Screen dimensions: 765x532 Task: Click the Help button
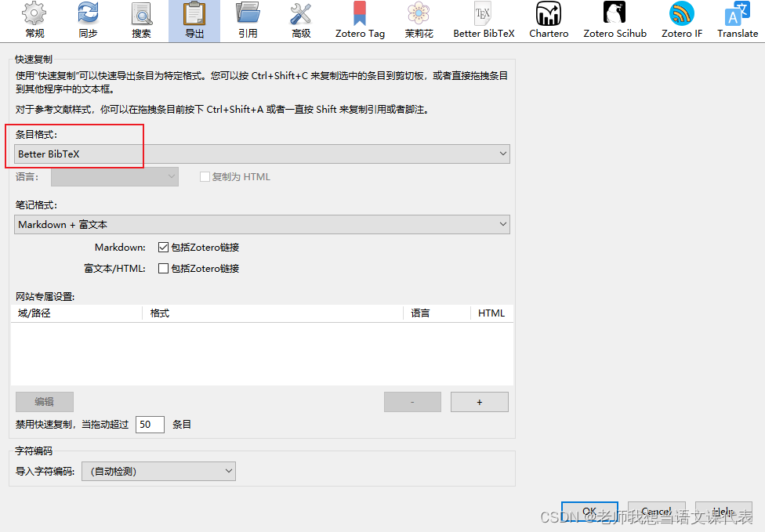(x=723, y=511)
